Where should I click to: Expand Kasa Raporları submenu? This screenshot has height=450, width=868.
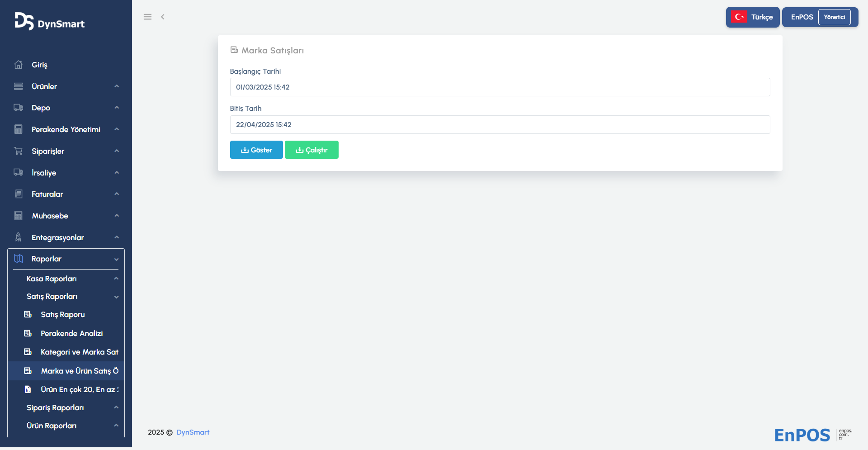coord(116,279)
